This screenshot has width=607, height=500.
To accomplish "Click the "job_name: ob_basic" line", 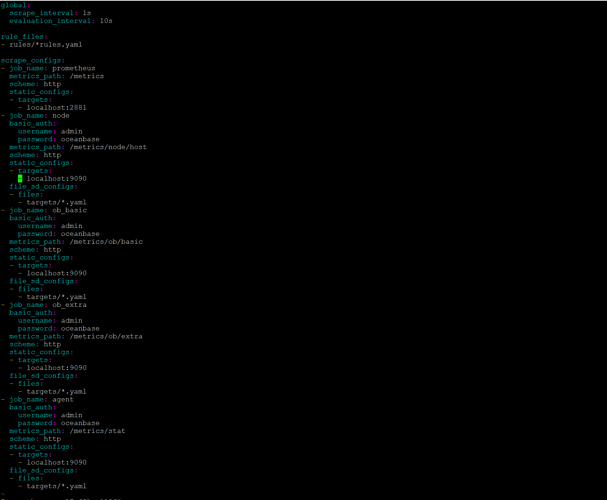I will tap(48, 210).
